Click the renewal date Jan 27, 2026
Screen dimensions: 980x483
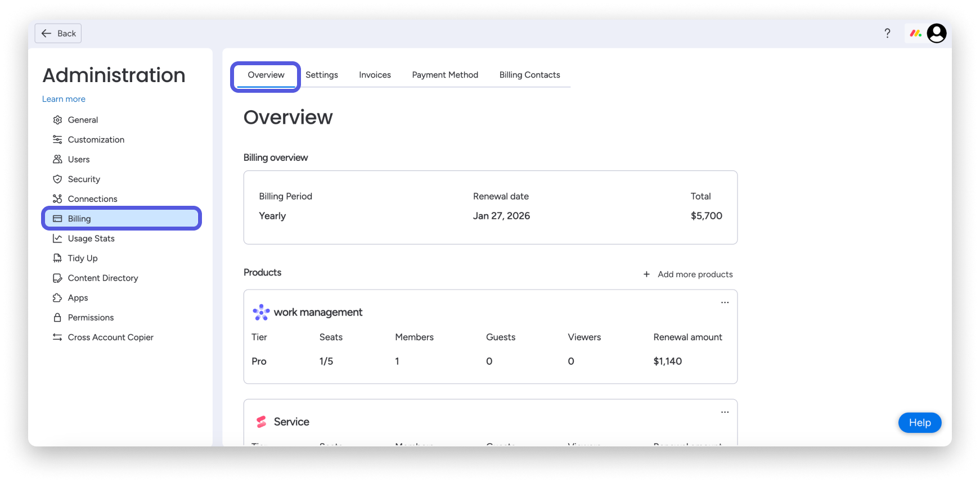coord(501,216)
